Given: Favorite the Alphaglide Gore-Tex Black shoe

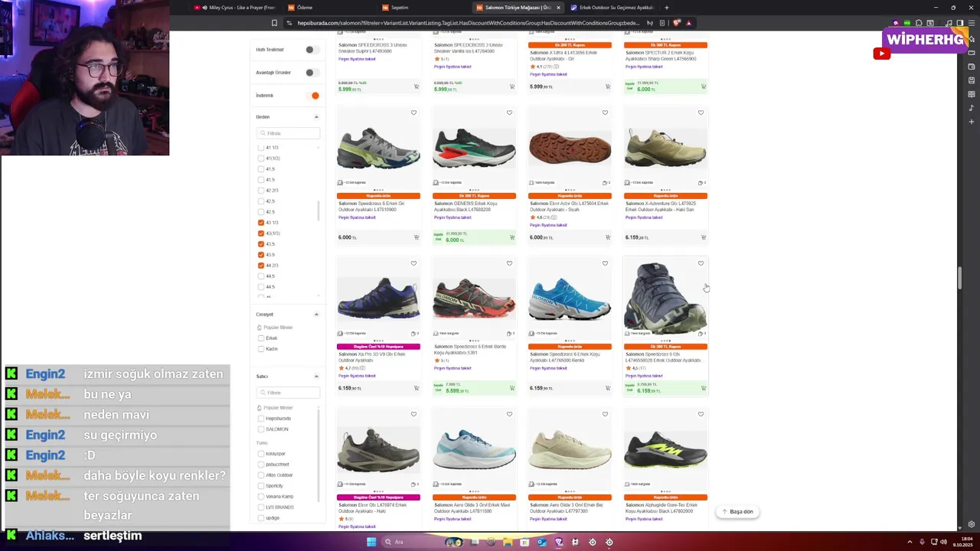Looking at the screenshot, I should pos(701,414).
